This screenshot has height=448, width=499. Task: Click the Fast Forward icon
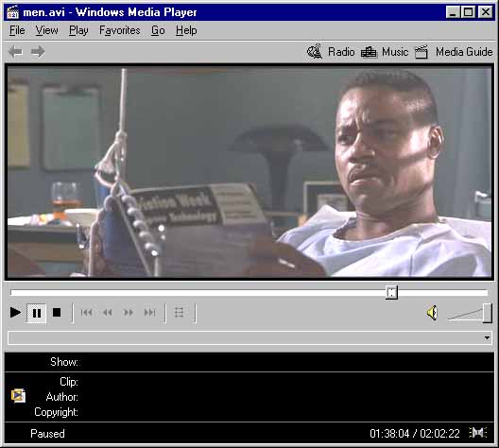[x=129, y=313]
